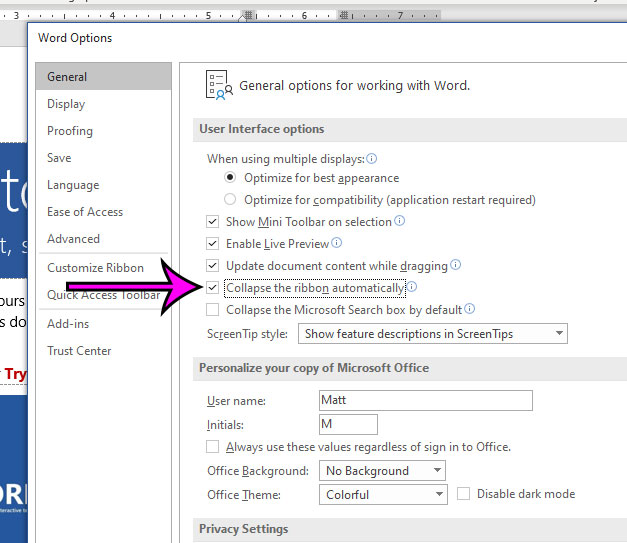Open the Quick Access Toolbar category
Screen dimensions: 627x543
pos(103,295)
